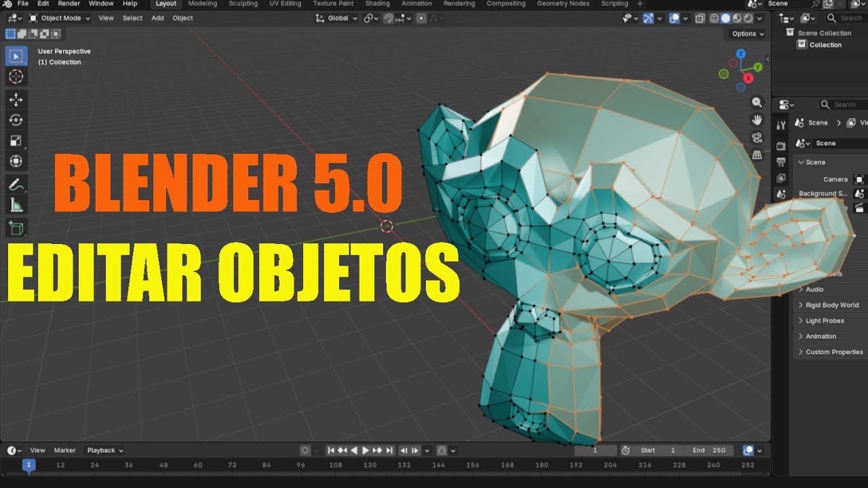Viewport: 868px width, 488px height.
Task: Click the Blender logo icon
Action: pyautogui.click(x=7, y=3)
